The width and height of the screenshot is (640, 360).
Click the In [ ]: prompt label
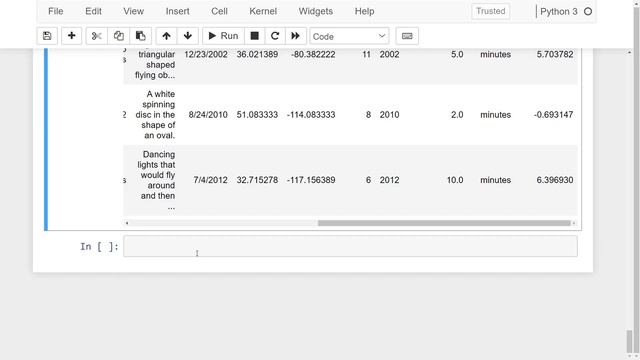point(99,247)
